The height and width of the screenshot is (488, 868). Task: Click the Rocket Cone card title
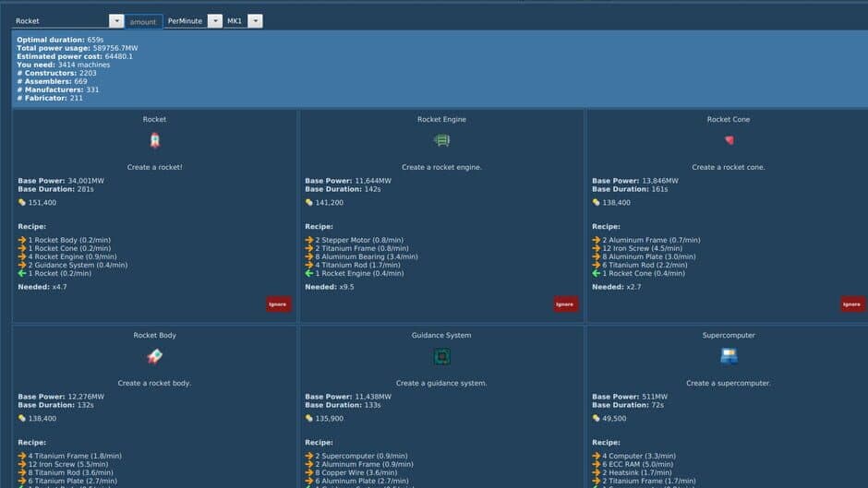[x=729, y=120]
